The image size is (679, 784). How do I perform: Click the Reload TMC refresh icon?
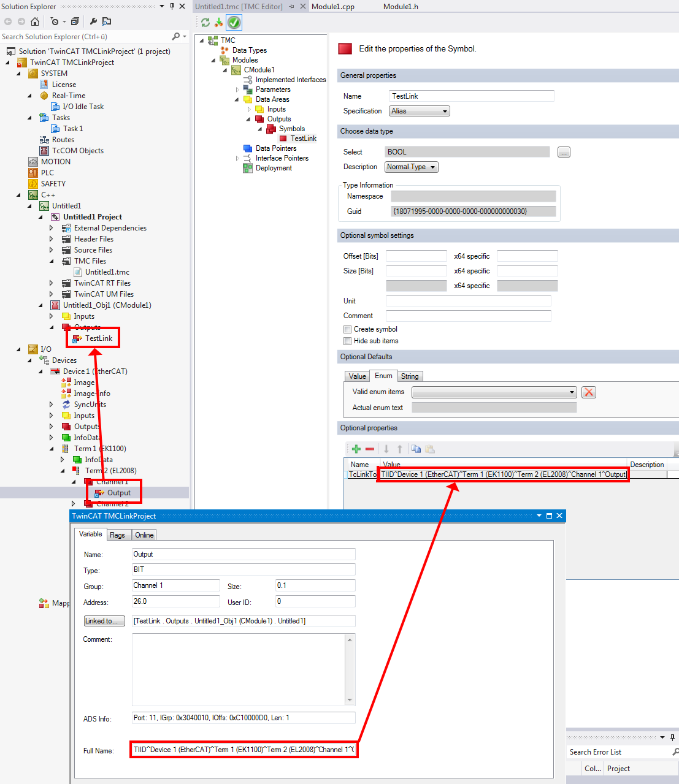click(x=205, y=23)
